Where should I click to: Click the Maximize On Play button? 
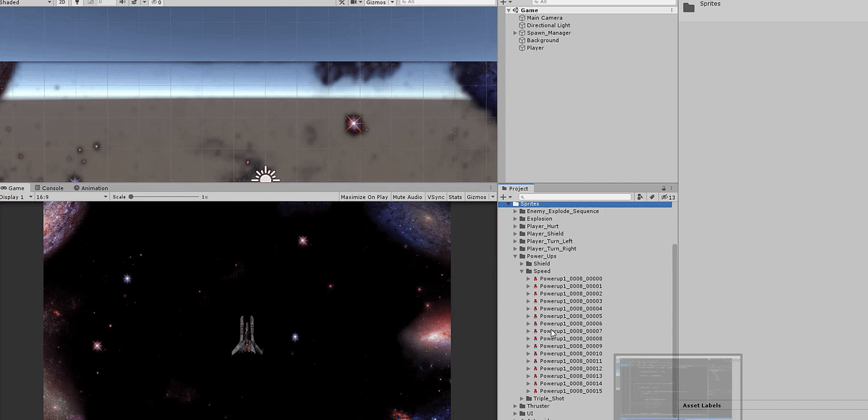[364, 196]
